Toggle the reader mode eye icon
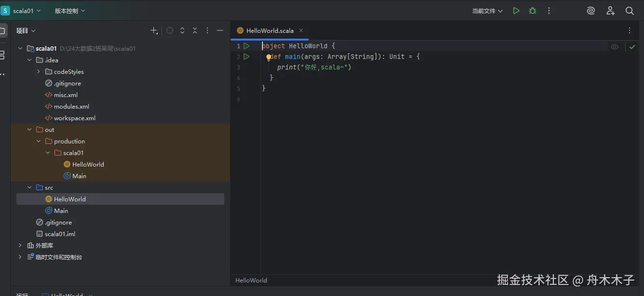644x296 pixels. click(x=615, y=47)
